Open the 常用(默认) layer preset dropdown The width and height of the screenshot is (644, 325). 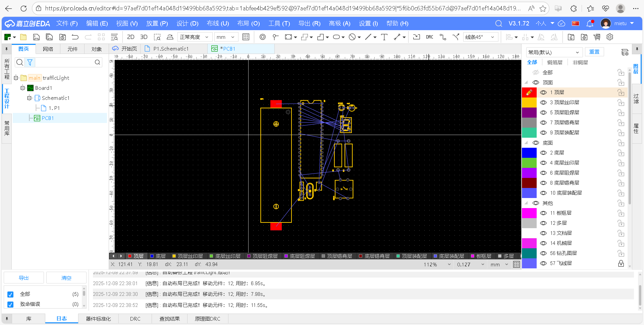(554, 52)
